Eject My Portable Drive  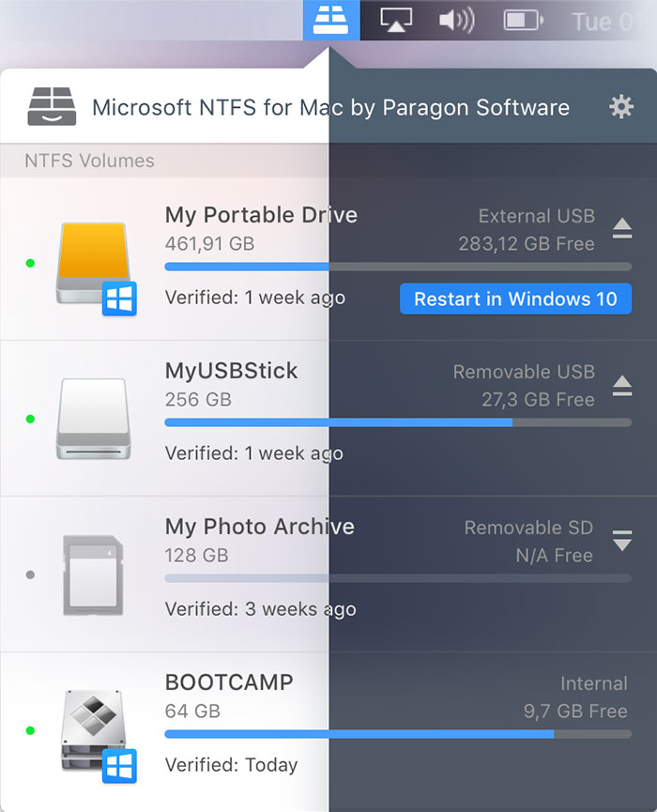click(x=622, y=228)
